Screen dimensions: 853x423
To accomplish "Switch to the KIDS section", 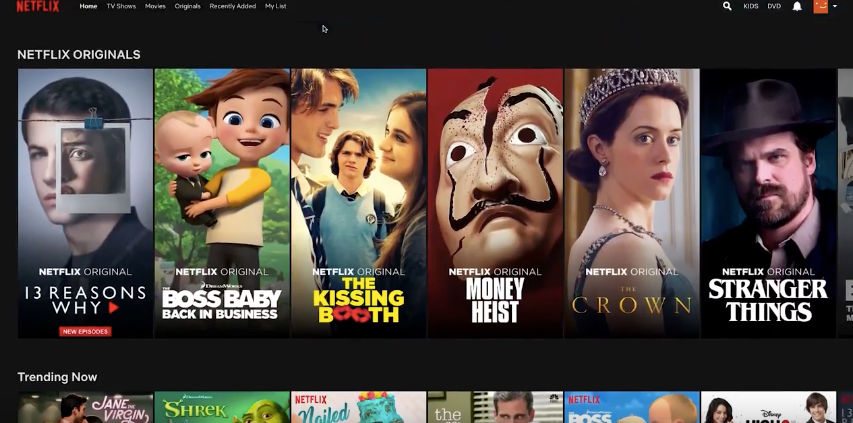I will 751,7.
